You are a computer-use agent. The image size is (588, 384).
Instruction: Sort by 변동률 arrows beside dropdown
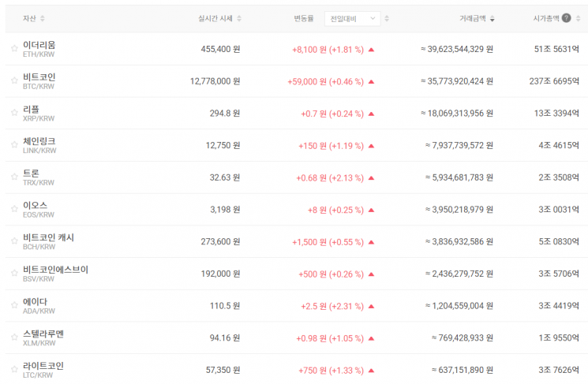tap(387, 18)
